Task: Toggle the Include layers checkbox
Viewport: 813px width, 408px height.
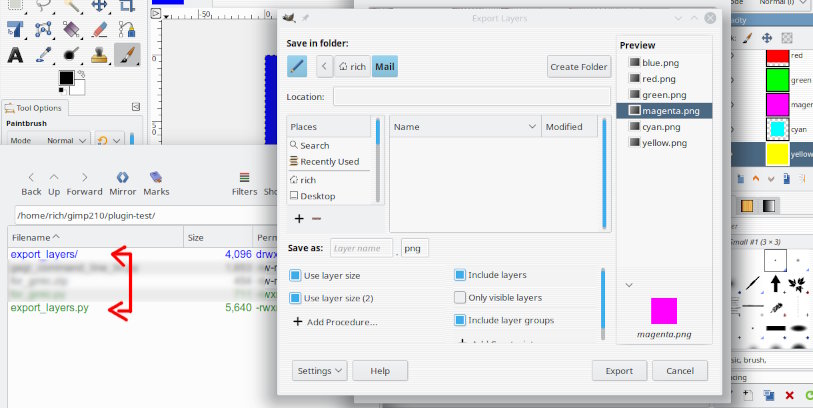Action: [459, 275]
